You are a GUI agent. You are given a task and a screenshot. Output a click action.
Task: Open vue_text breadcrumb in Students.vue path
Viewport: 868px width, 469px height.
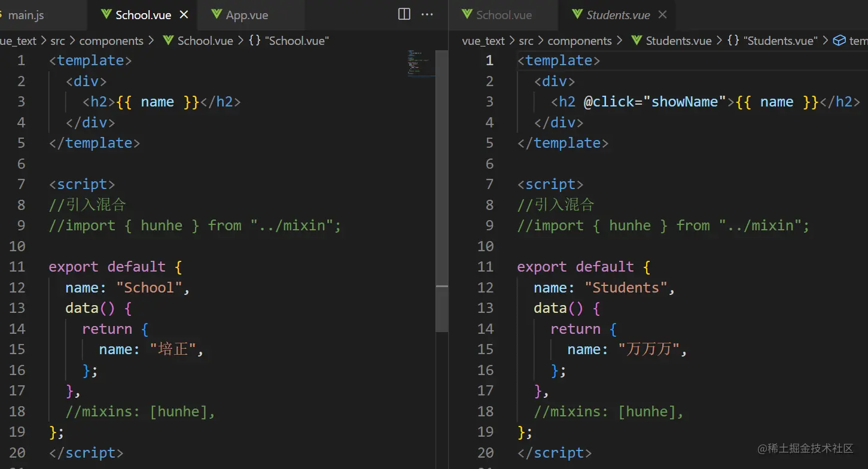(x=483, y=41)
